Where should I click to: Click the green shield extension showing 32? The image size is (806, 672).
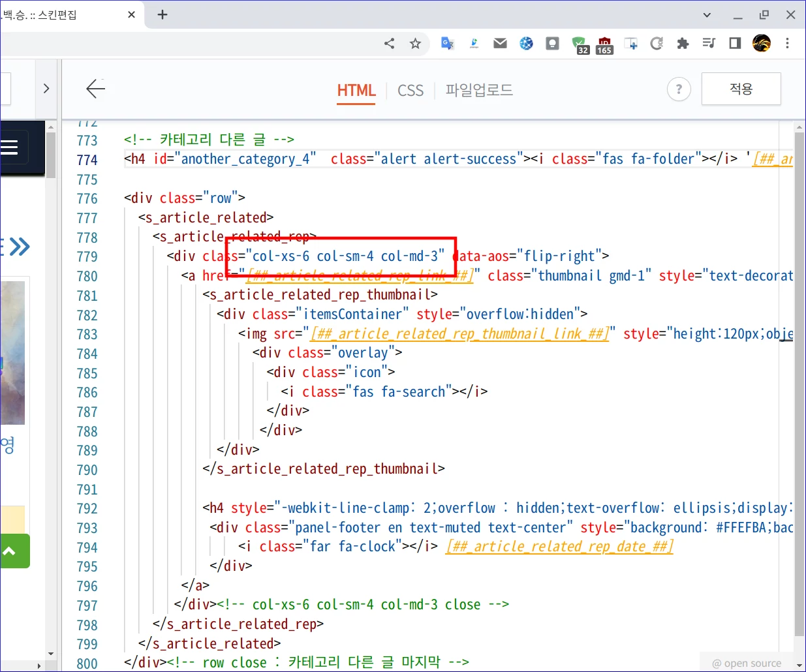[580, 45]
